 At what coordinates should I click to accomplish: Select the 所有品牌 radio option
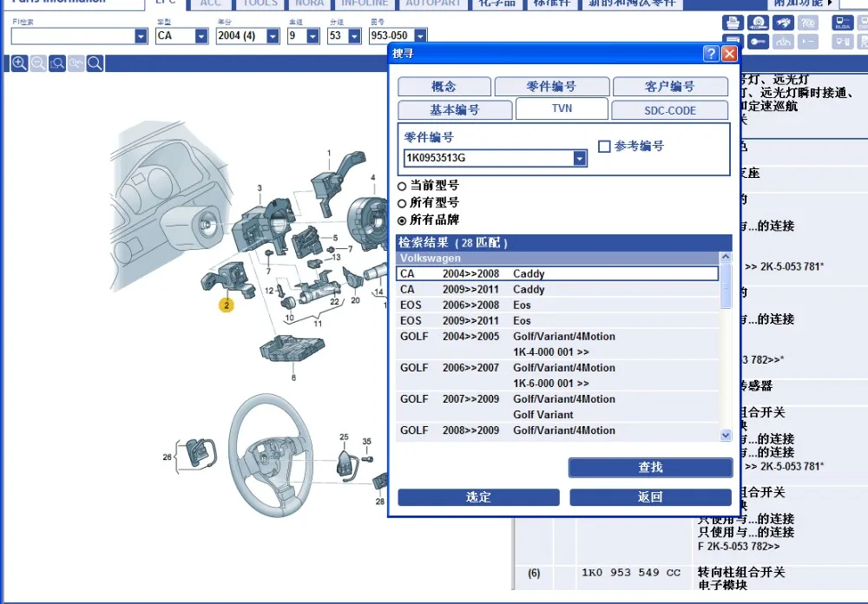point(402,220)
